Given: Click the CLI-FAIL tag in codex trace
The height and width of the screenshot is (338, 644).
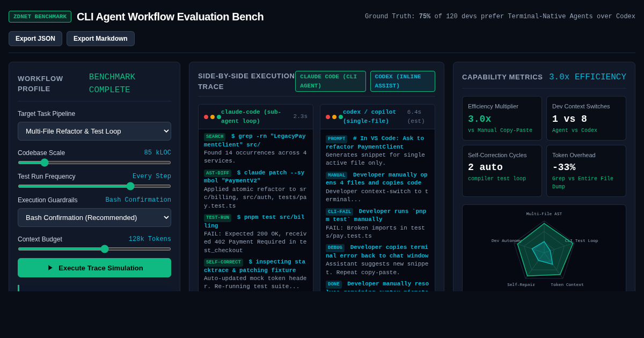Looking at the screenshot, I should point(339,212).
